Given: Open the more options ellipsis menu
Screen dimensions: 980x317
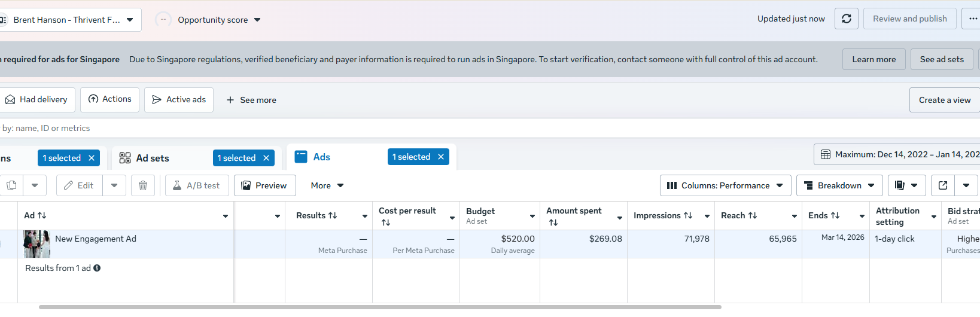Looking at the screenshot, I should click(x=973, y=19).
